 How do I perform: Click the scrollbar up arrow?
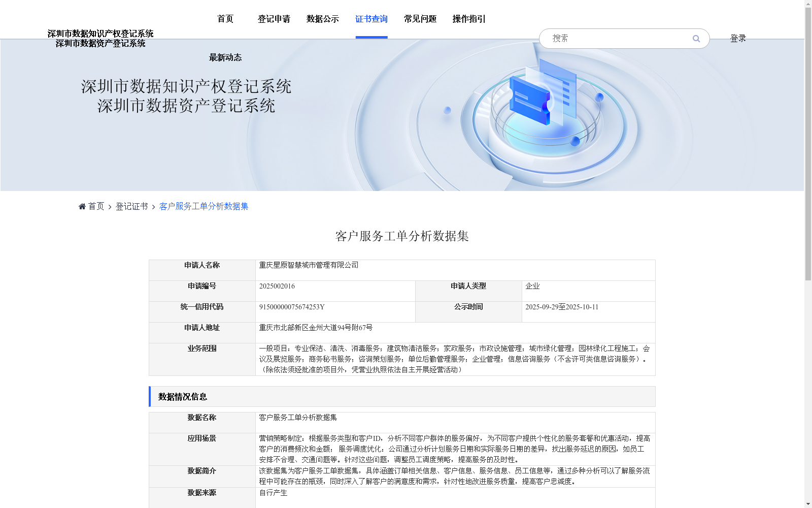pos(808,4)
